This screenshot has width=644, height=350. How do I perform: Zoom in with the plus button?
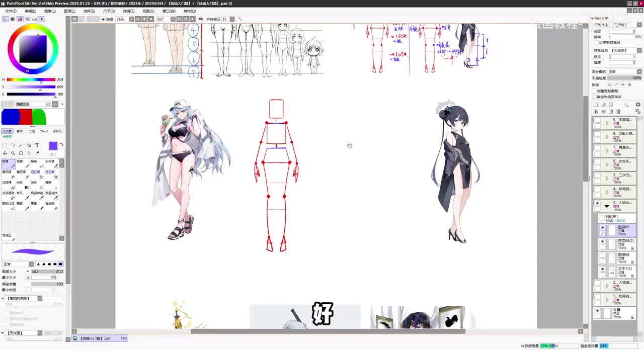click(144, 19)
